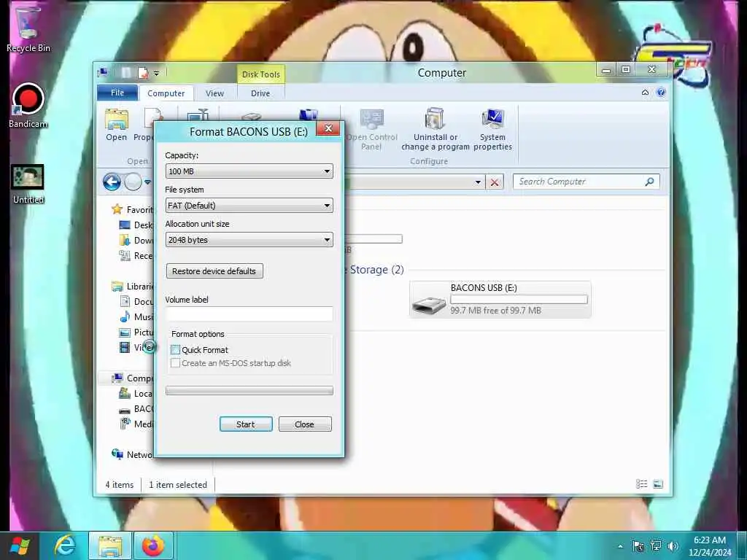The height and width of the screenshot is (560, 747).
Task: Open the volume speaker tray icon
Action: click(x=673, y=546)
